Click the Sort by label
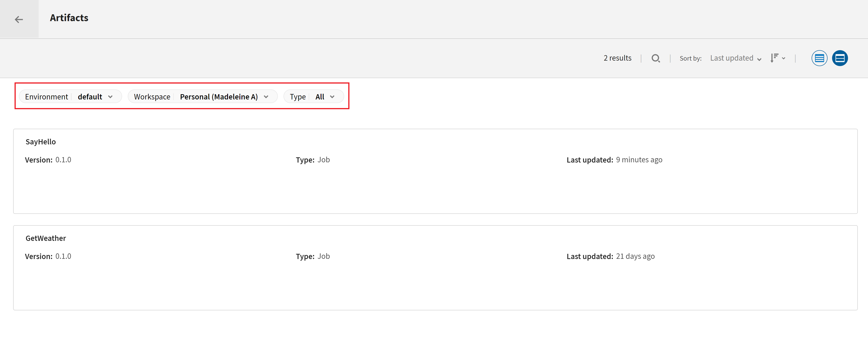The width and height of the screenshot is (868, 341). click(x=690, y=59)
